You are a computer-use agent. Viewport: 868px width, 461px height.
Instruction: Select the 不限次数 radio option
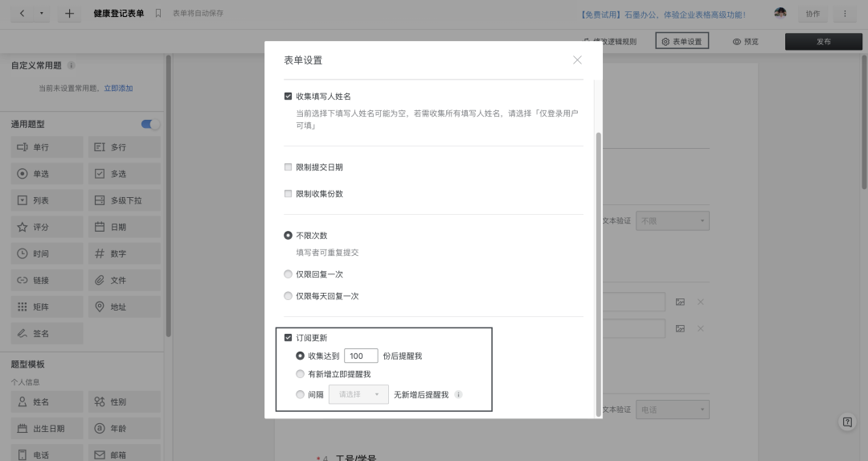(x=288, y=236)
